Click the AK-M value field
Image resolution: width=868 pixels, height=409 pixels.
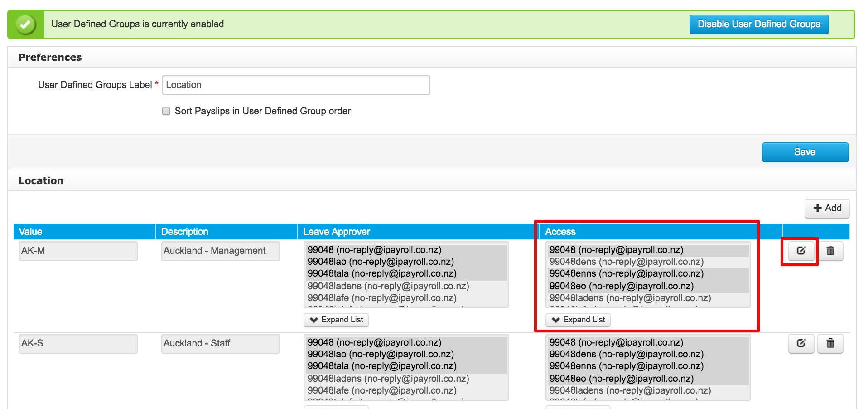78,251
